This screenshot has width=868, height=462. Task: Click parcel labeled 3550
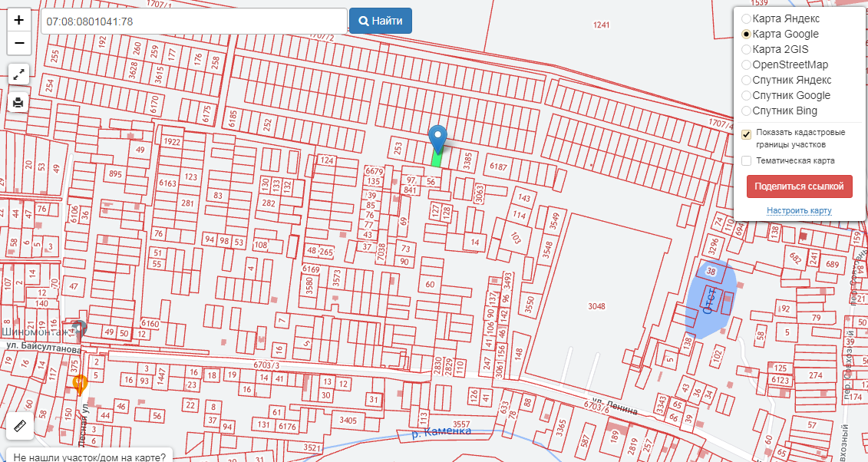530,305
